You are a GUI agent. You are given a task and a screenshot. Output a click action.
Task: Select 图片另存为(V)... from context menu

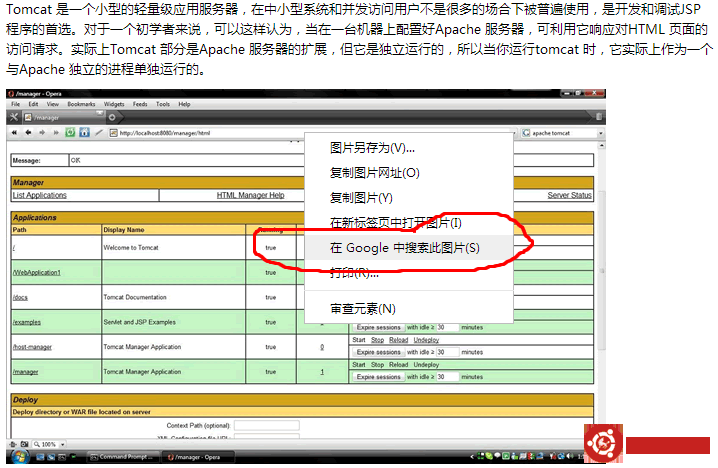coord(372,148)
